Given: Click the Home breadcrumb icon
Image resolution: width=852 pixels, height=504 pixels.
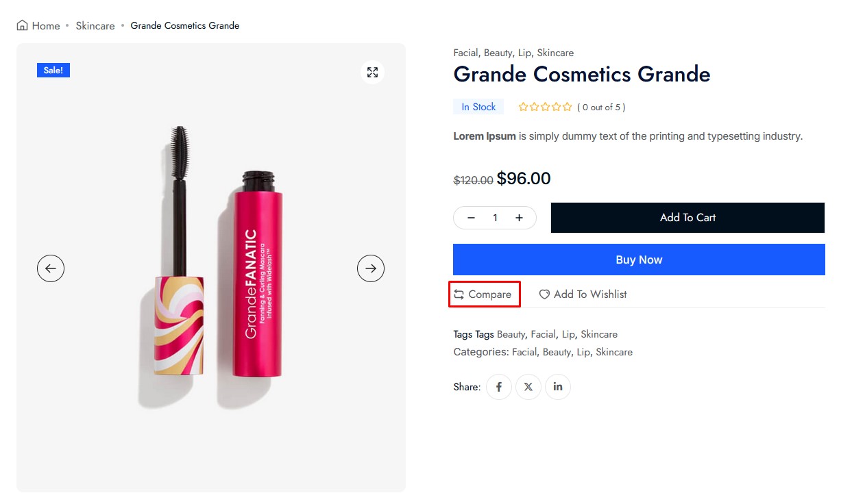Looking at the screenshot, I should 23,25.
